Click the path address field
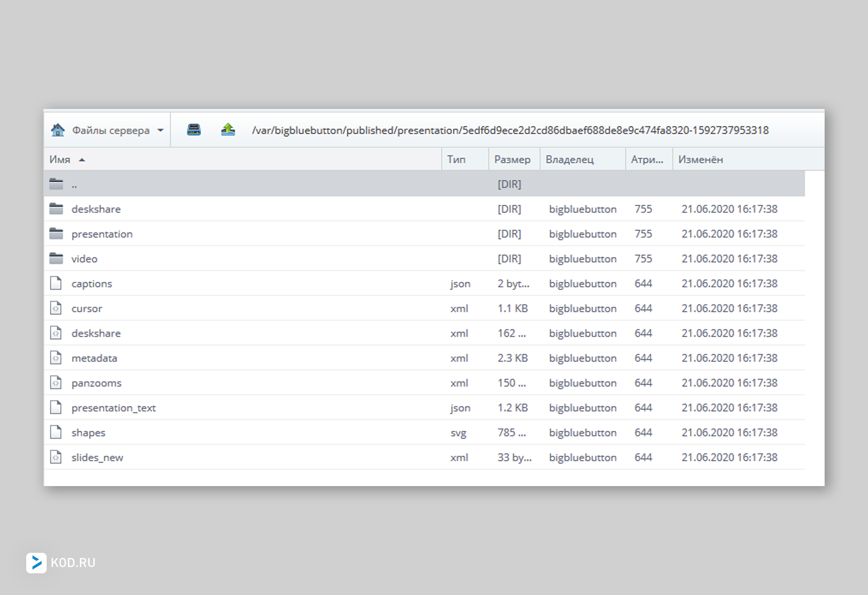The height and width of the screenshot is (595, 868). [510, 130]
